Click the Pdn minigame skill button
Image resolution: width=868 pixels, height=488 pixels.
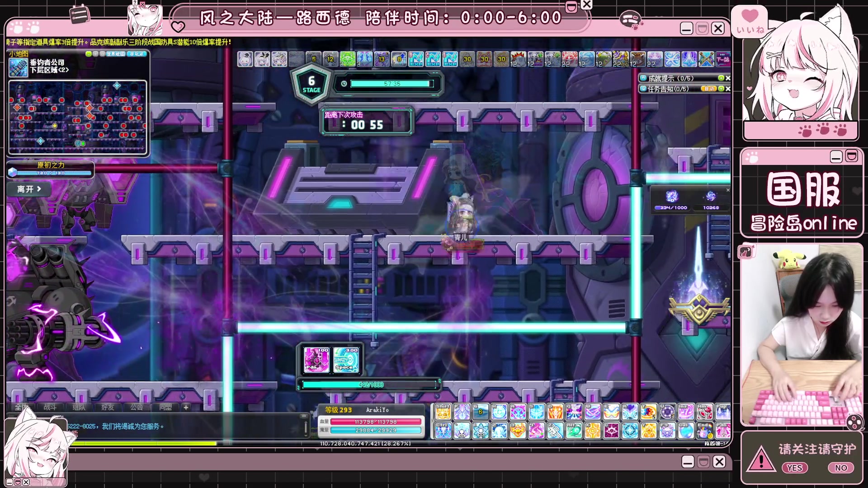(316, 360)
